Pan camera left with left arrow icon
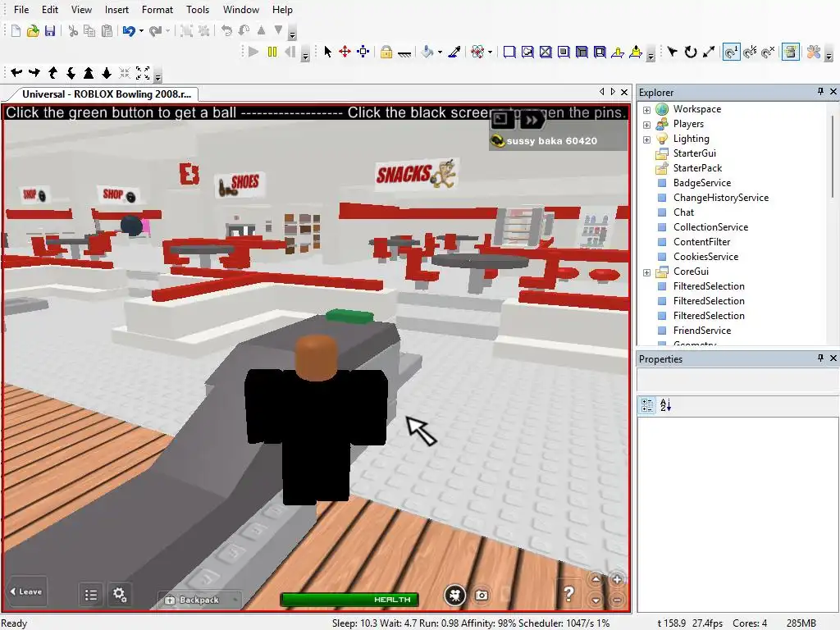This screenshot has height=630, width=840. [x=16, y=73]
